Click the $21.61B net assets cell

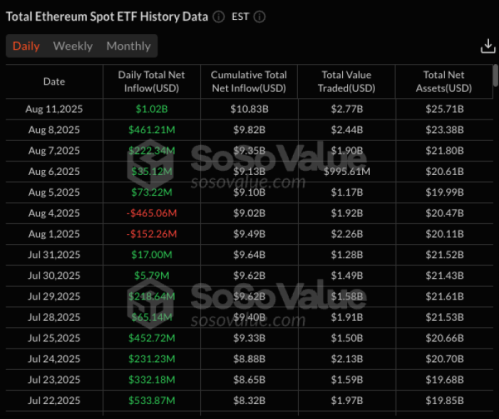444,296
